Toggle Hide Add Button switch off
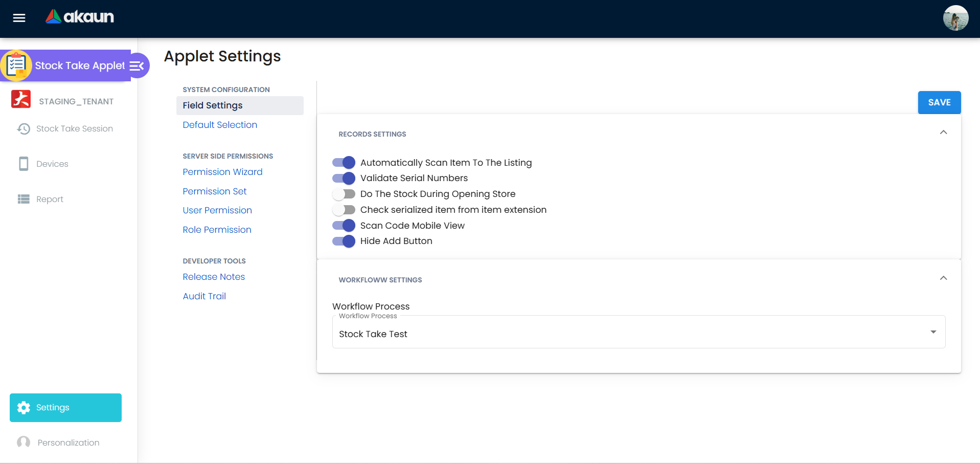 [344, 241]
